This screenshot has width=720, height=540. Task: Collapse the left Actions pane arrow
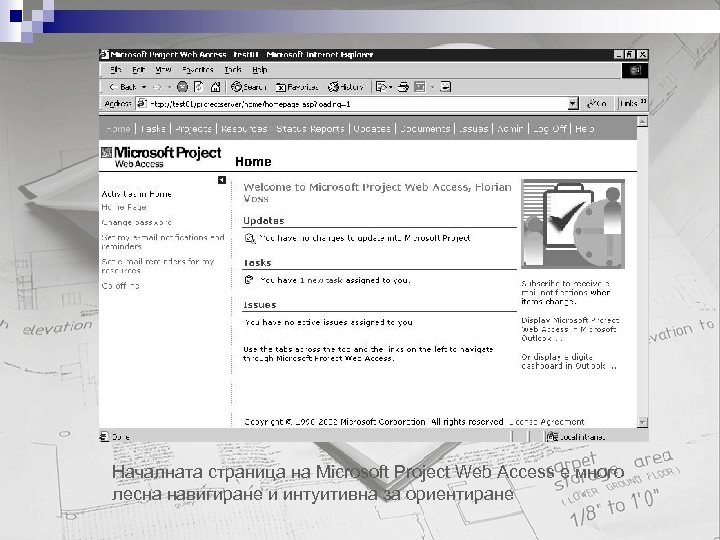point(222,180)
